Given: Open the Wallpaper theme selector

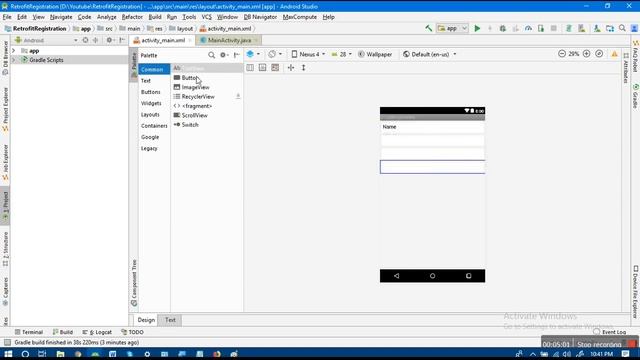Looking at the screenshot, I should tap(375, 54).
